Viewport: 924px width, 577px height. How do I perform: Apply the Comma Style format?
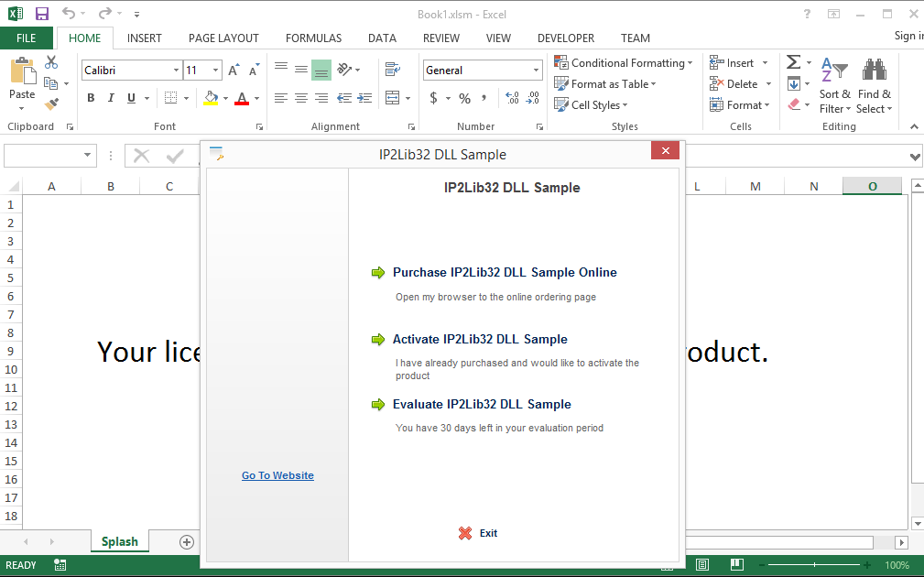tap(484, 98)
